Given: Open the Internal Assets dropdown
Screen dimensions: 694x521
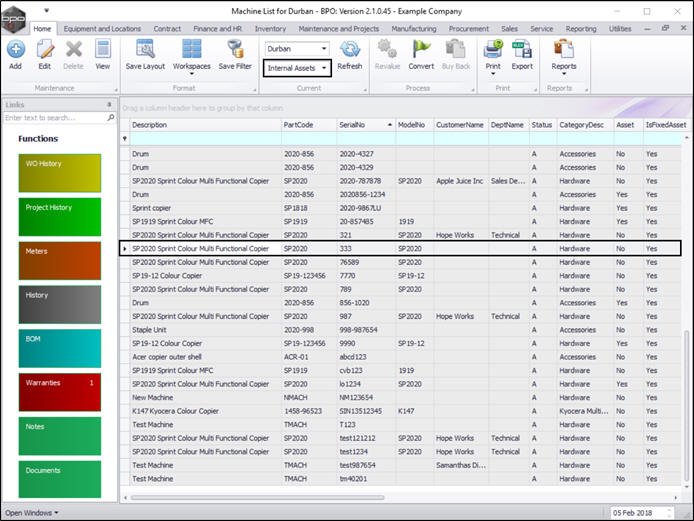Looking at the screenshot, I should coord(324,67).
